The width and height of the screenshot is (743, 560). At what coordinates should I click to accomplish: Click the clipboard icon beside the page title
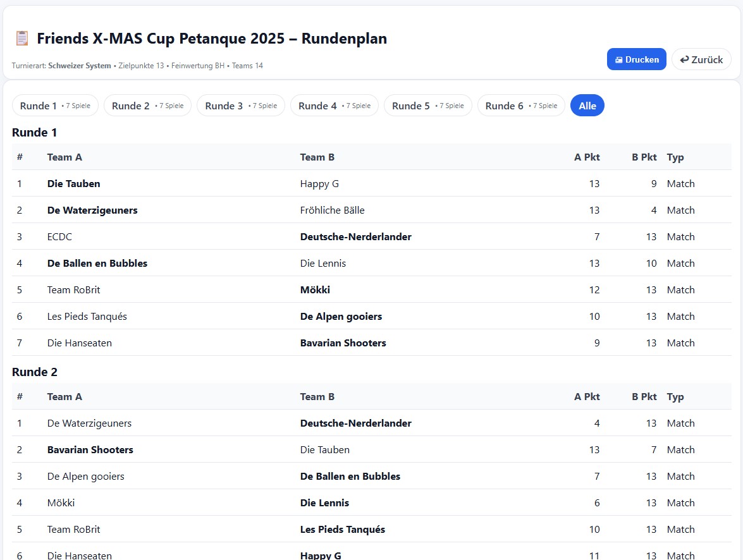click(22, 39)
